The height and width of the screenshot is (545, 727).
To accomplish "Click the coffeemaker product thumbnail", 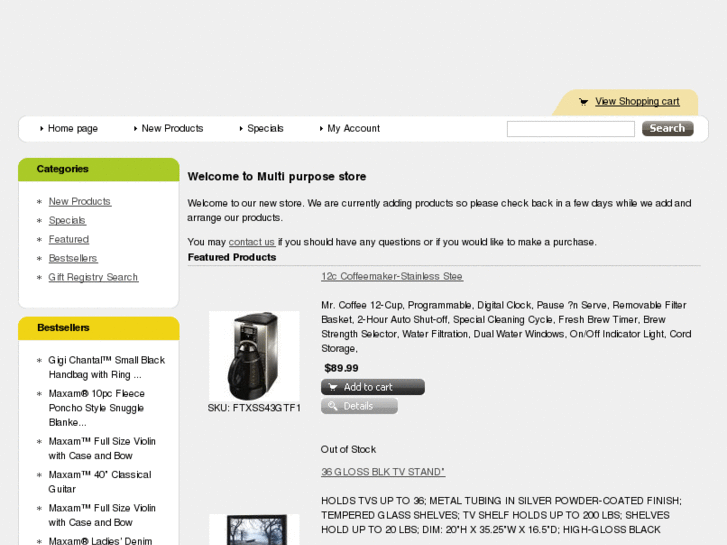I will tap(254, 356).
